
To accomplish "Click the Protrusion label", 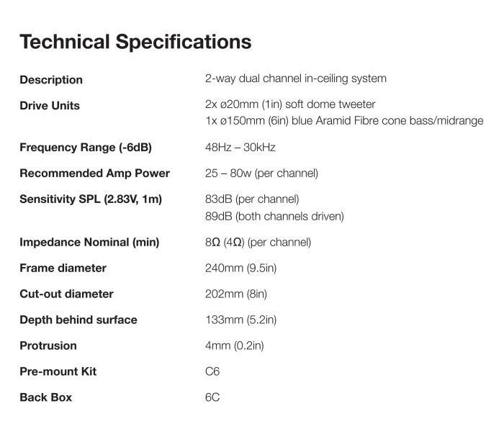I will (x=48, y=346).
